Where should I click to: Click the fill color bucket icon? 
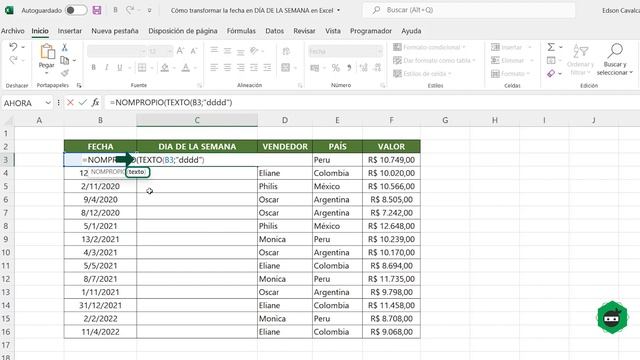[164, 68]
